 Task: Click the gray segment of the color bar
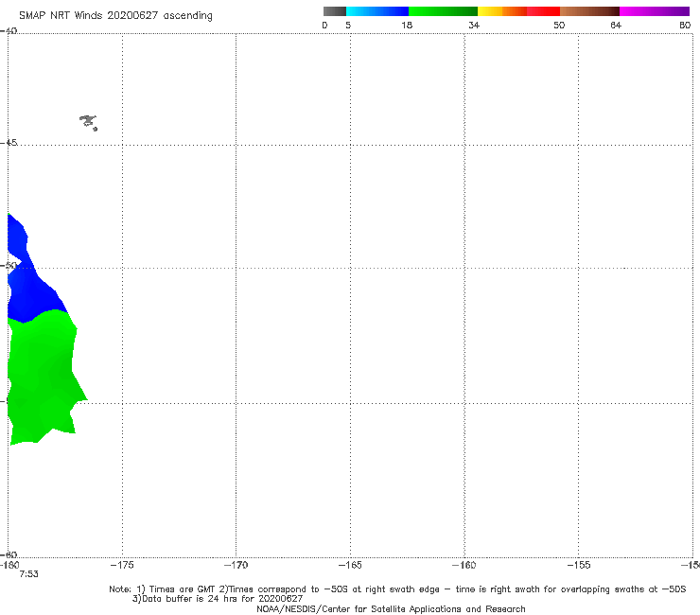335,11
